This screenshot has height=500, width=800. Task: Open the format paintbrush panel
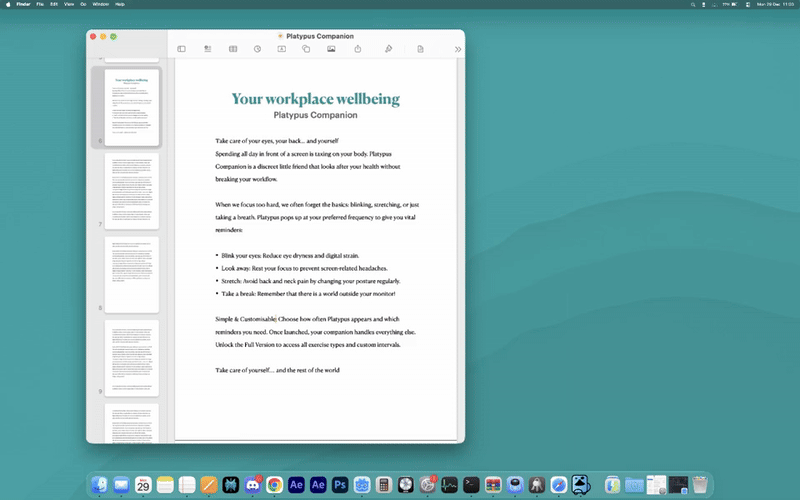pyautogui.click(x=389, y=49)
